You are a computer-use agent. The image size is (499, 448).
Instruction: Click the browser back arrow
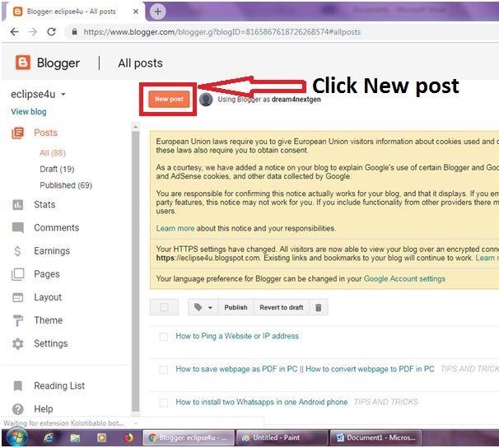[x=14, y=32]
